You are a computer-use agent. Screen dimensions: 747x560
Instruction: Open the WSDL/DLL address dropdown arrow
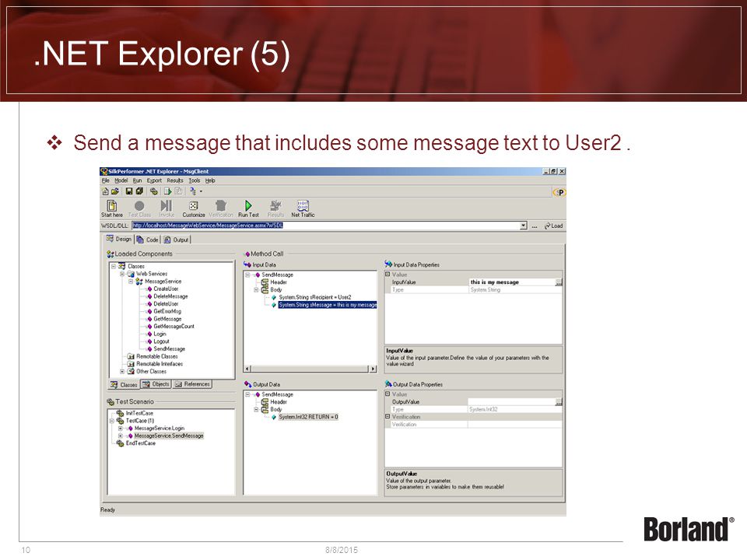point(524,226)
